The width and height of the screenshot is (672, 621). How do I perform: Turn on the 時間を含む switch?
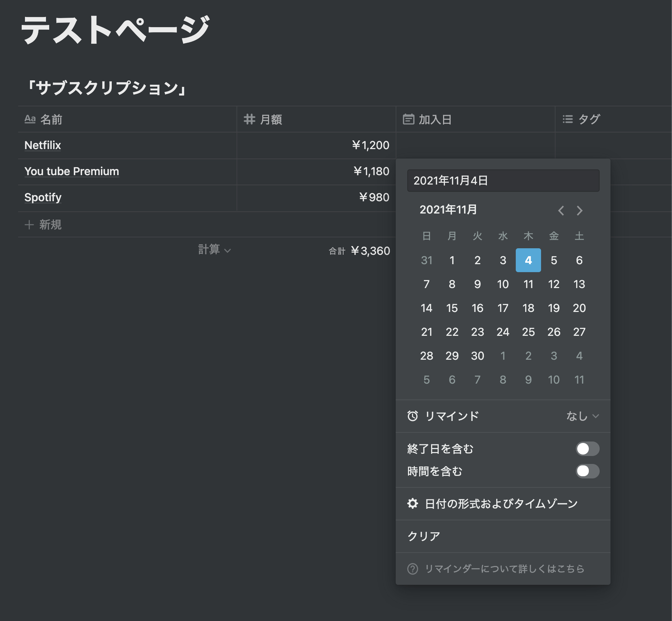click(x=587, y=472)
